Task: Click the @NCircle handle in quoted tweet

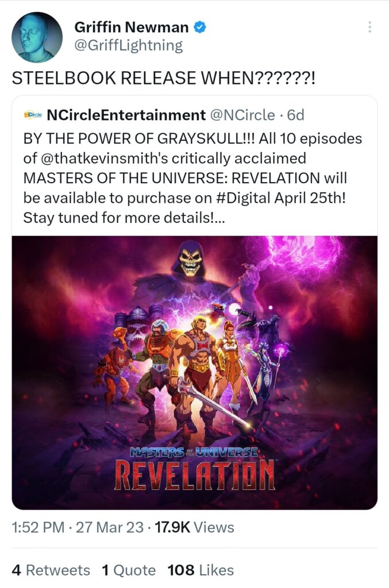Action: 242,115
